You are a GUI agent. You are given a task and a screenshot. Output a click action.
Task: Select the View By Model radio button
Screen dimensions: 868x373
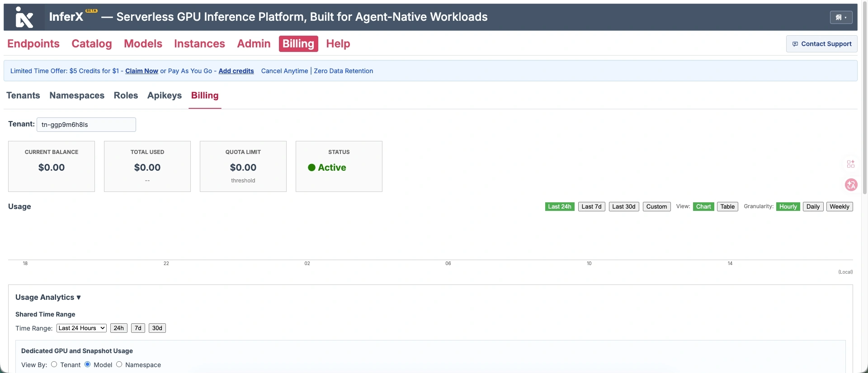pos(88,364)
